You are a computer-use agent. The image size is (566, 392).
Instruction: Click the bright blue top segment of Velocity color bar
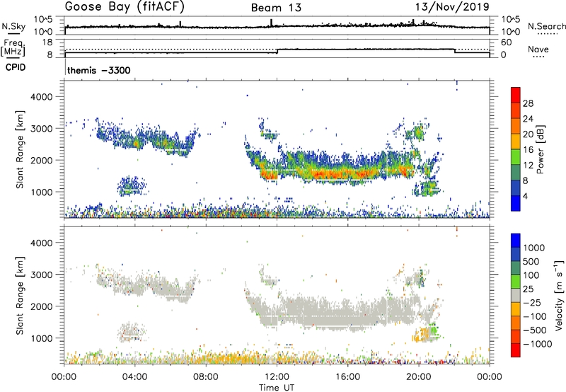tap(516, 240)
